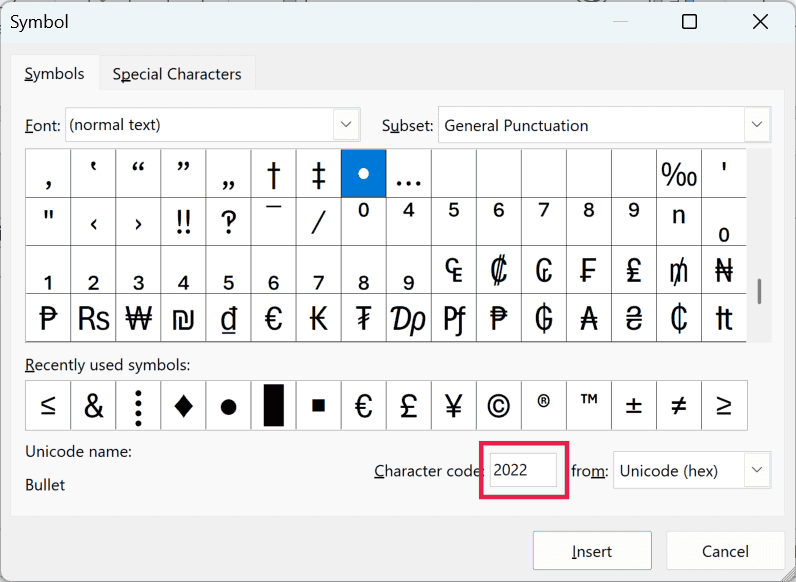Select the recently used small black square
Screen dimensions: 796x582
point(319,405)
